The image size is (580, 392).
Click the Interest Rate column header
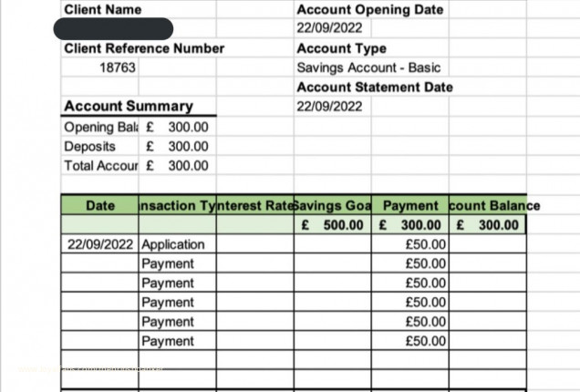pos(255,206)
